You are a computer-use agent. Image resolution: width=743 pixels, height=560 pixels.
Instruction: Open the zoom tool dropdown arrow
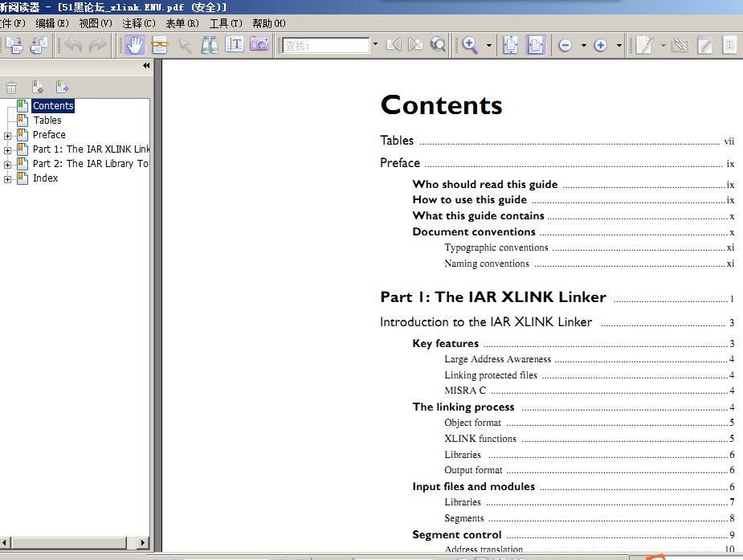(x=489, y=46)
